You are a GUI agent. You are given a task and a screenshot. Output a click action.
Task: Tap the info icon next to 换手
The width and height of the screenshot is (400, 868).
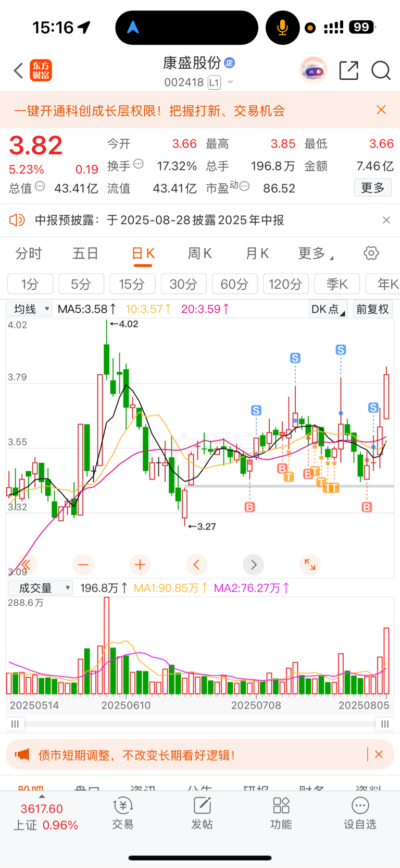(x=139, y=164)
